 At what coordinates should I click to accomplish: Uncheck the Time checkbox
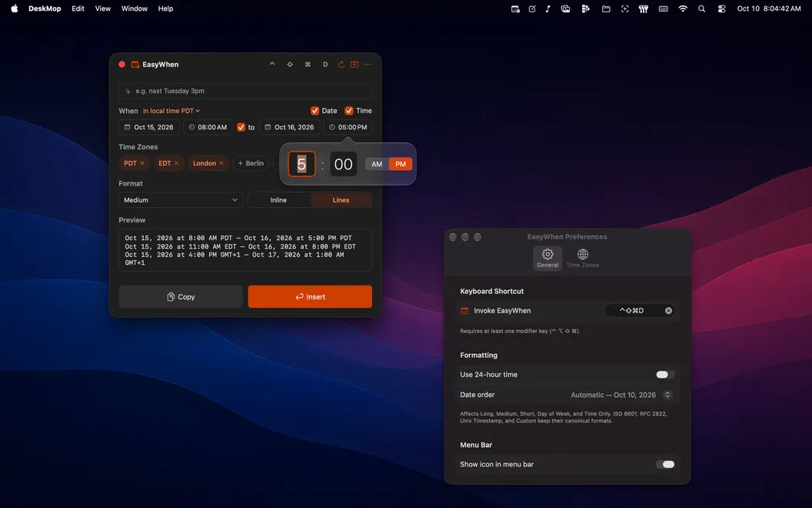click(x=349, y=110)
